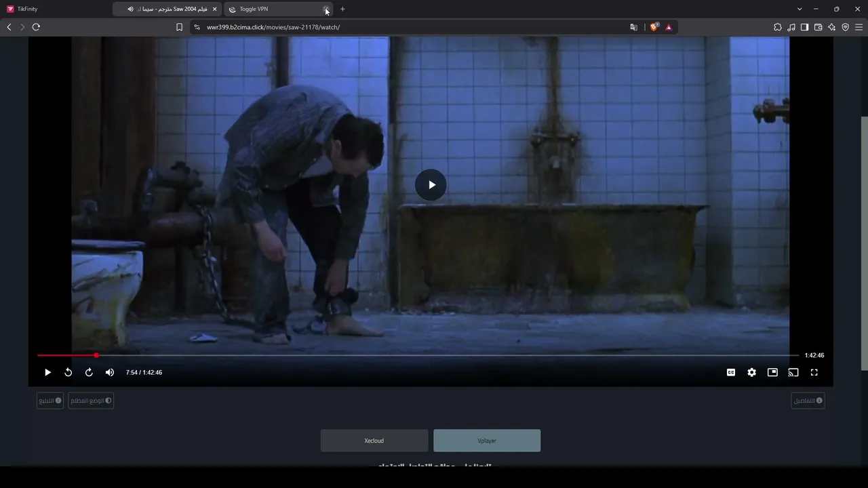
Task: Cast the video to another device
Action: click(793, 372)
